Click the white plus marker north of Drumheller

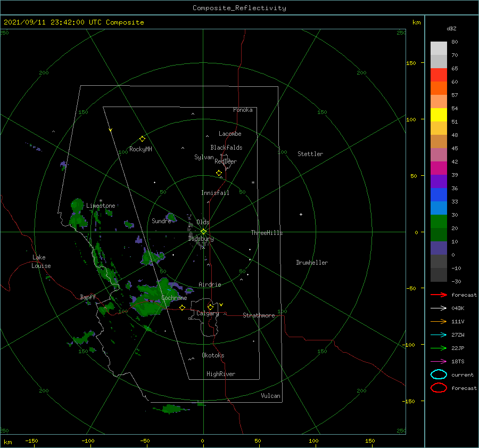click(x=301, y=214)
